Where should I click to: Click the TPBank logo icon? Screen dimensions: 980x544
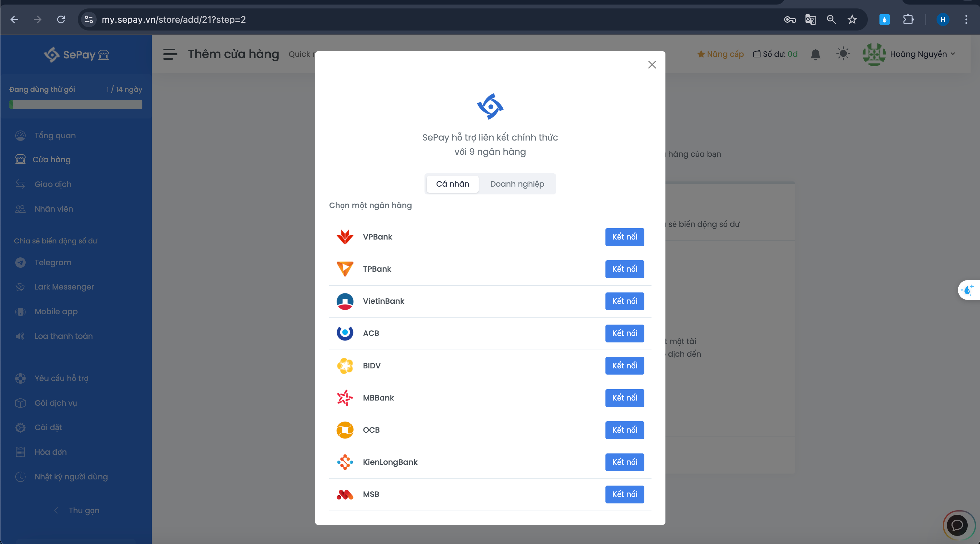(345, 269)
